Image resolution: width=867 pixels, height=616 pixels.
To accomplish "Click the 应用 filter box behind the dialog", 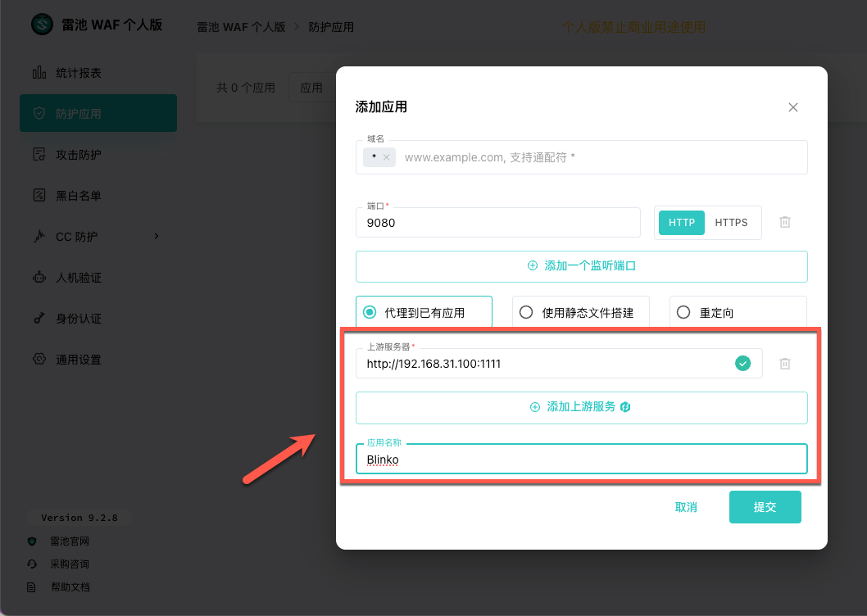I will [312, 88].
